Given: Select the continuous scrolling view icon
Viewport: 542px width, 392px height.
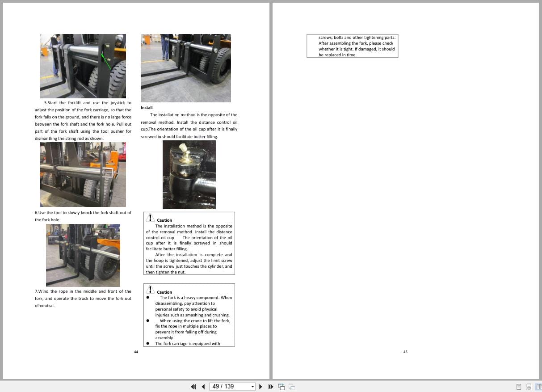Looking at the screenshot, I should pyautogui.click(x=529, y=387).
